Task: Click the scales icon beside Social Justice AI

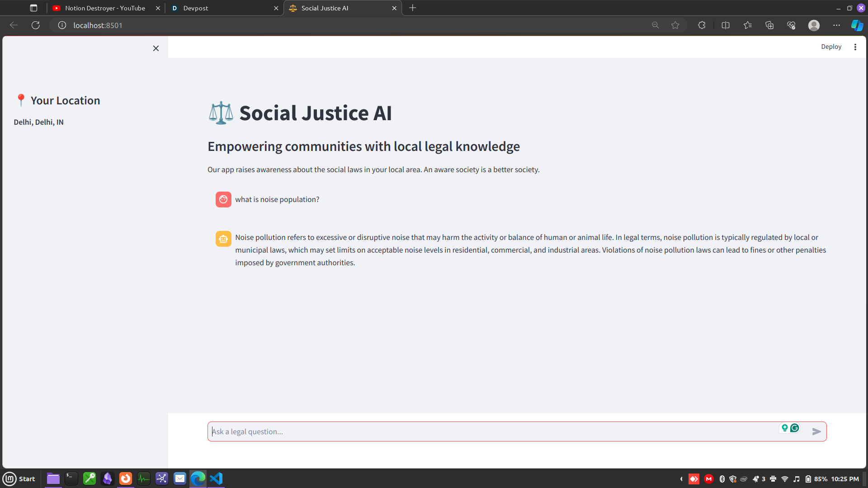Action: point(221,113)
